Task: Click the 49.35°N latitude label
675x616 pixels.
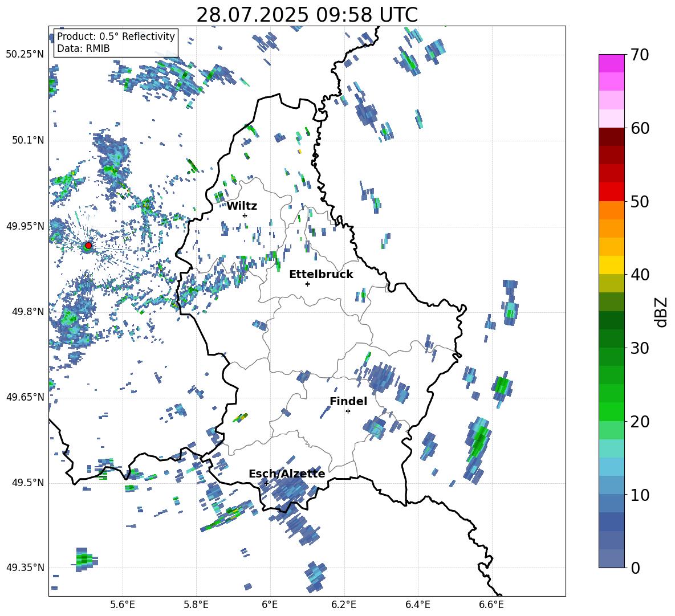Action: (25, 568)
